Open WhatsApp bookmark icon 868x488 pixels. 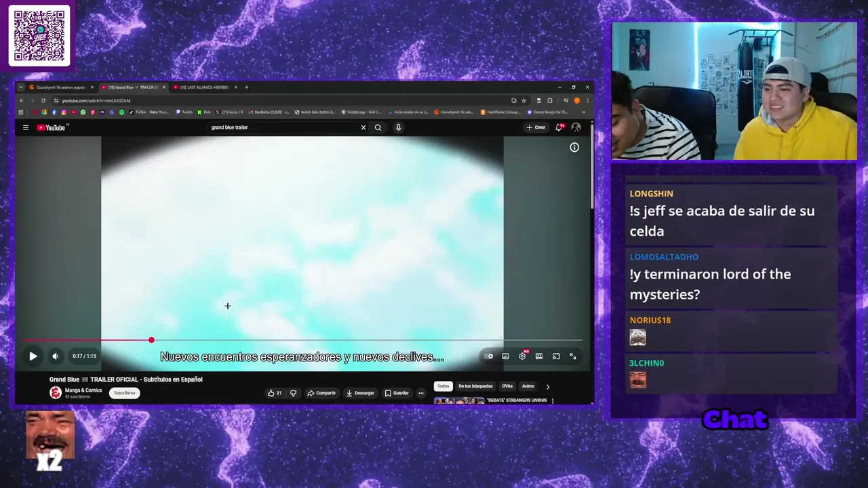[83, 113]
